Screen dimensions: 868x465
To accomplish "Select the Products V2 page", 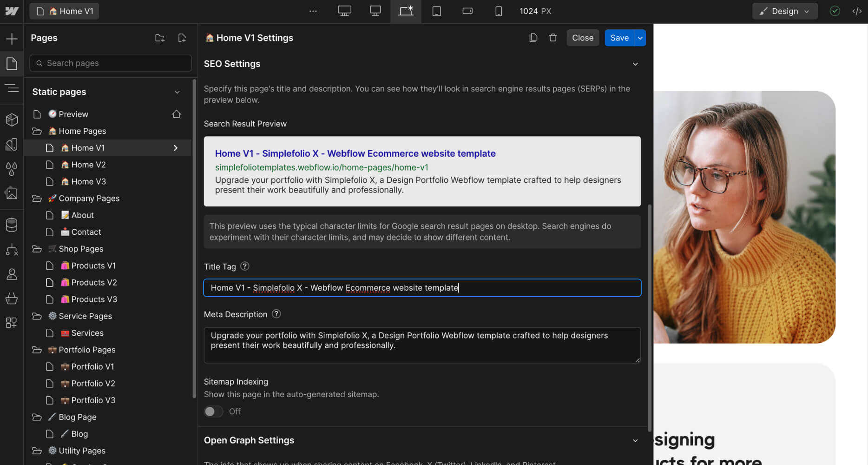I will click(107, 282).
